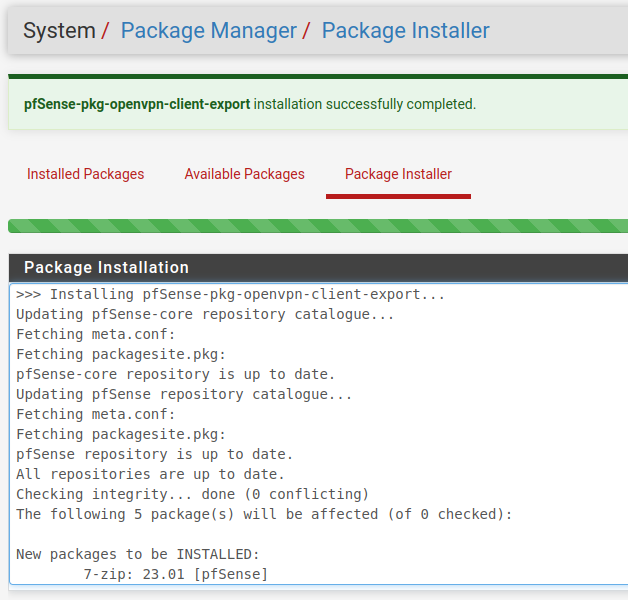The width and height of the screenshot is (628, 600).
Task: Switch to the Installed Packages tab
Action: click(85, 174)
